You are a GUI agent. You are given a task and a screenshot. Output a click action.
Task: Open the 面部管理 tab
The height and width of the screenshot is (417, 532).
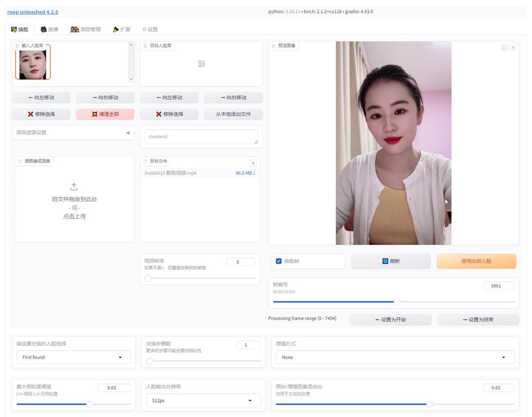coord(86,29)
